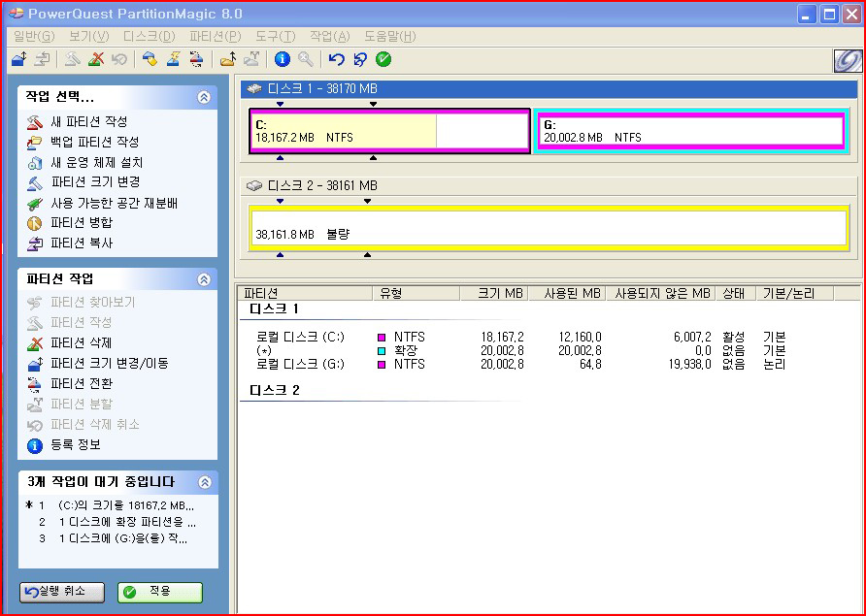
Task: Select pending operation 3 (G:) 작성
Action: click(114, 538)
